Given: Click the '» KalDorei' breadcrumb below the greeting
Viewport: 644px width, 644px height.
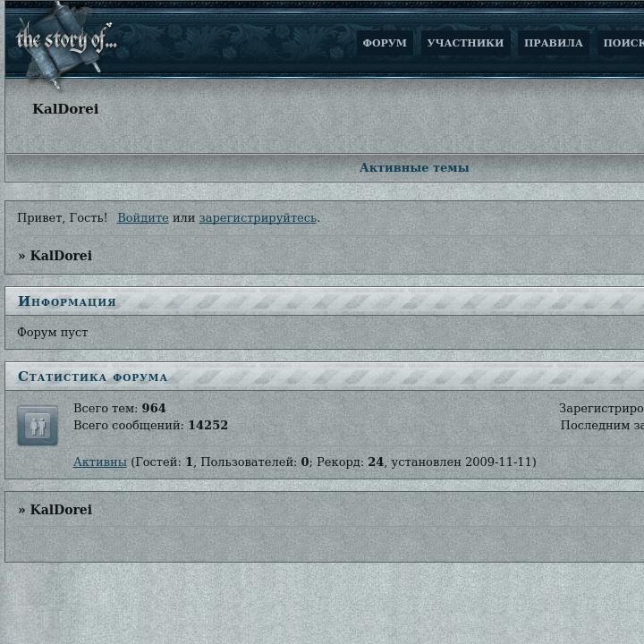Looking at the screenshot, I should point(55,256).
